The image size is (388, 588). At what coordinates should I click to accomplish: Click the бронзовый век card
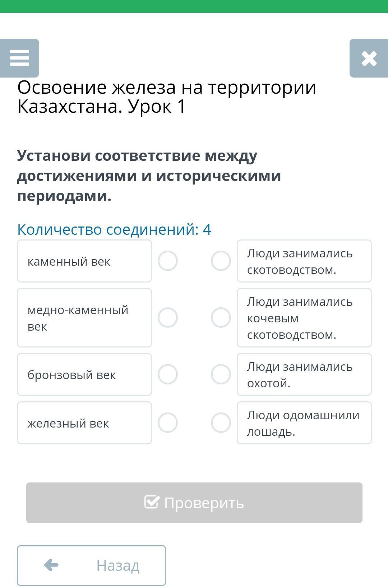(x=84, y=374)
